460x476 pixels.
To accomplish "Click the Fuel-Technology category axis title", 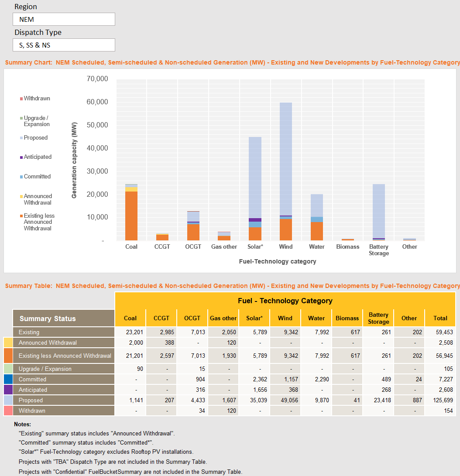I will pos(278,262).
